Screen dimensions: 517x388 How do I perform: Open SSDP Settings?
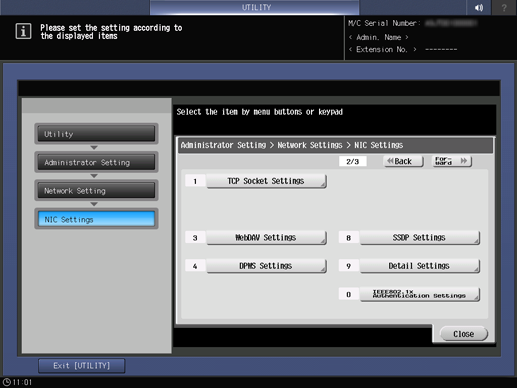pyautogui.click(x=419, y=238)
